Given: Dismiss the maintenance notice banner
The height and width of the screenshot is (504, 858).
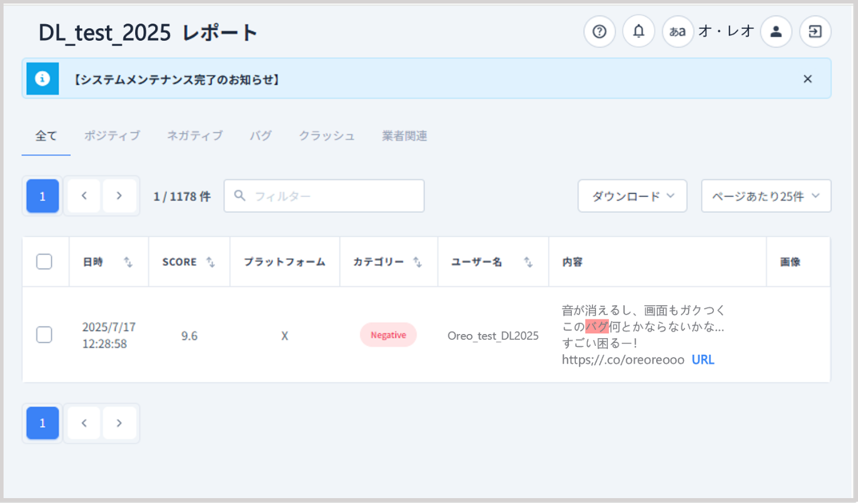Looking at the screenshot, I should [807, 78].
